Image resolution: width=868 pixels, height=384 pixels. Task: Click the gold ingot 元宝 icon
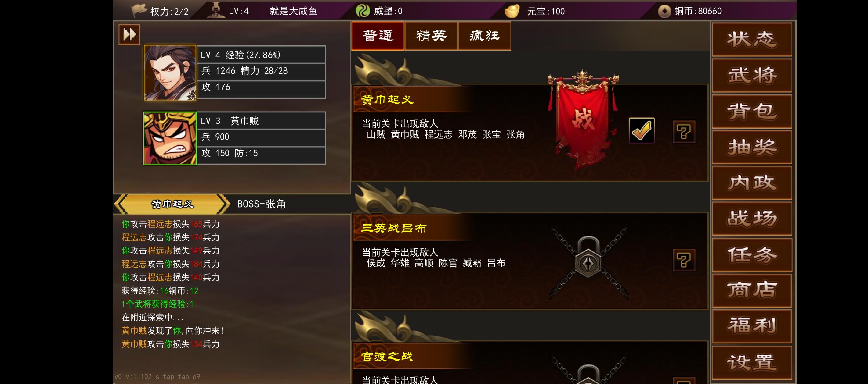click(512, 11)
